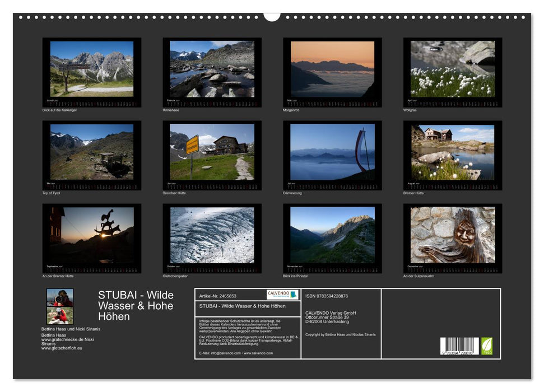This screenshot has width=544, height=392.
Task: Click the ISBN barcode
Action: tap(459, 346)
